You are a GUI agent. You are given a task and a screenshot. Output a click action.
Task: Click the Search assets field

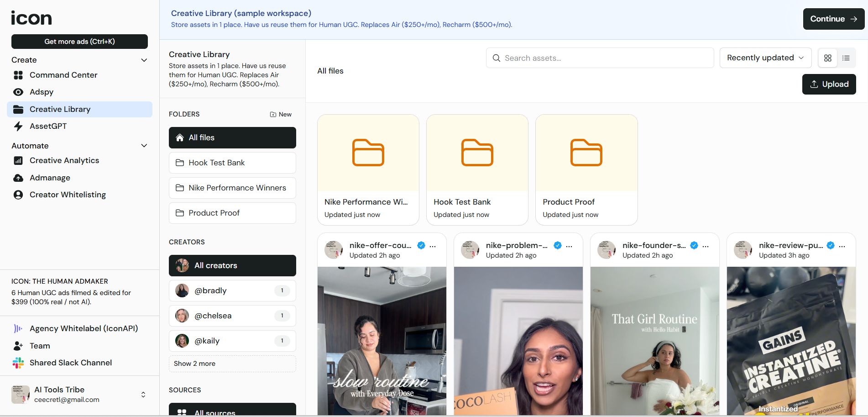[x=600, y=58]
